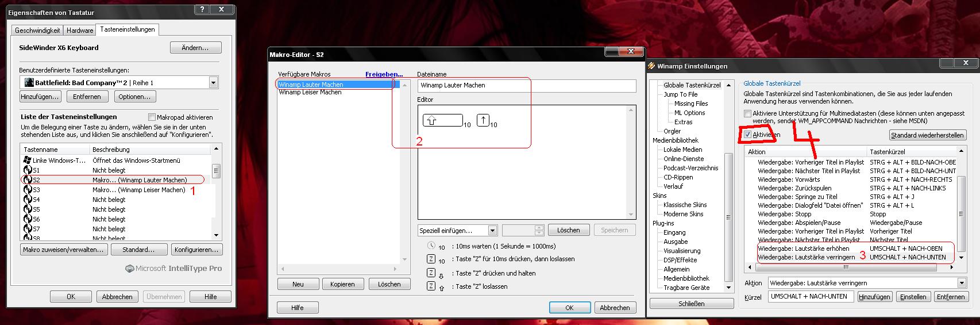Open DSP/Effekte plug-in settings
This screenshot has width=980, height=325.
680,260
